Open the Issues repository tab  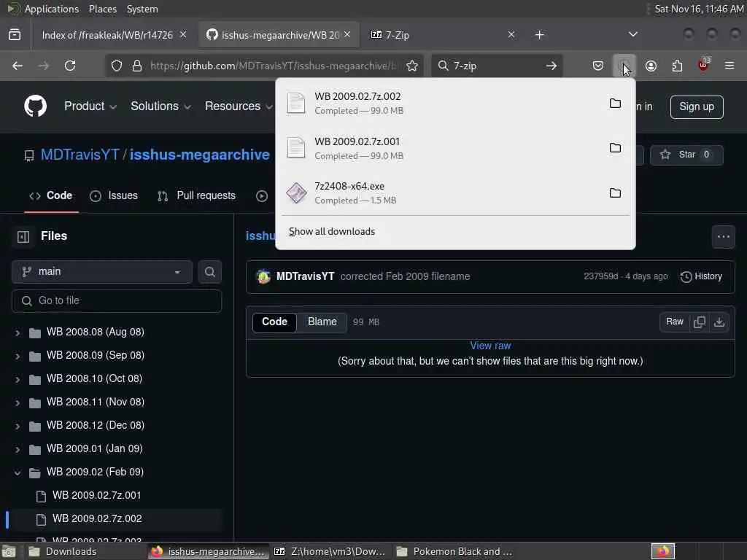click(x=114, y=195)
